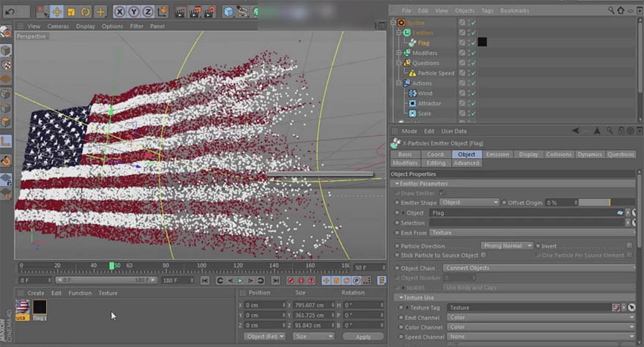Screen dimensions: 644x347
Task: Select the Scale action icon
Action: 412,113
